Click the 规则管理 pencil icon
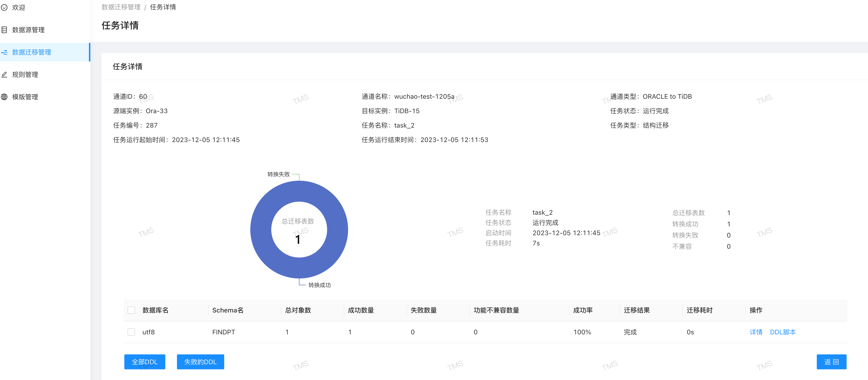Image resolution: width=868 pixels, height=380 pixels. point(4,75)
